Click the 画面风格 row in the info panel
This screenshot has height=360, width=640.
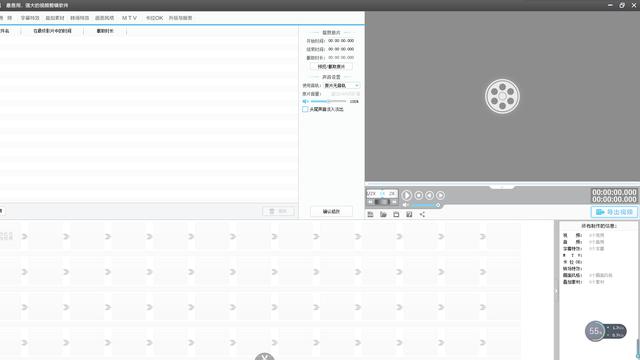[x=588, y=275]
